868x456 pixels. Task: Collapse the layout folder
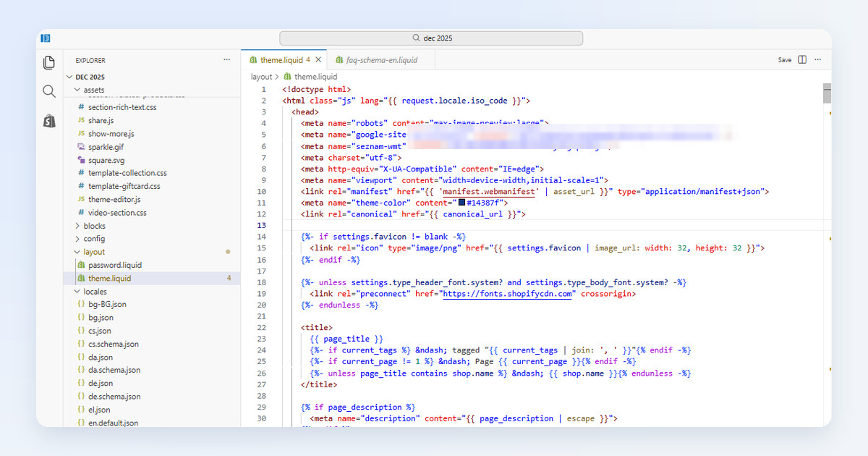coord(94,252)
